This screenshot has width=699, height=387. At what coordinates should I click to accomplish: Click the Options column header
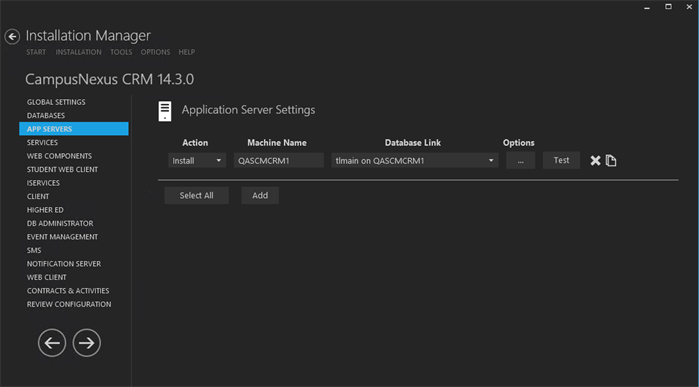(x=519, y=143)
